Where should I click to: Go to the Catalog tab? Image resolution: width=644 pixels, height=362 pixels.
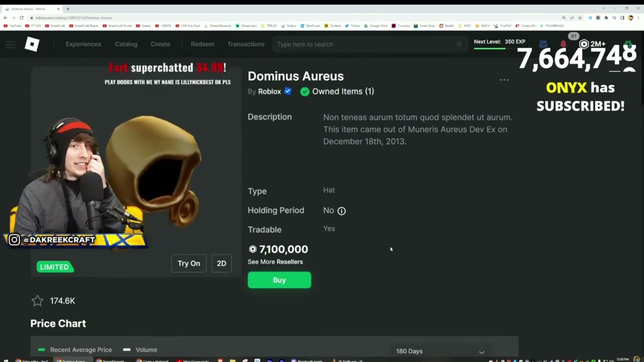tap(126, 44)
